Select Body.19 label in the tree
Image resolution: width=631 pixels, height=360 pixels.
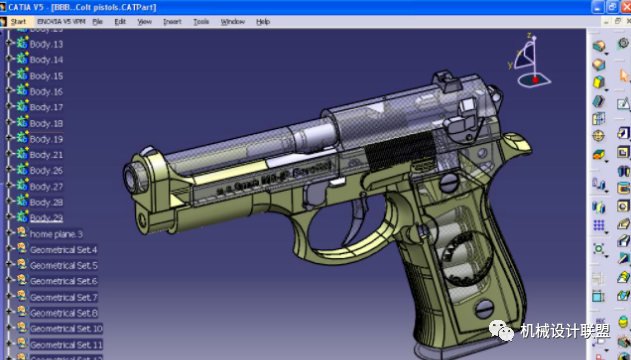(46, 139)
